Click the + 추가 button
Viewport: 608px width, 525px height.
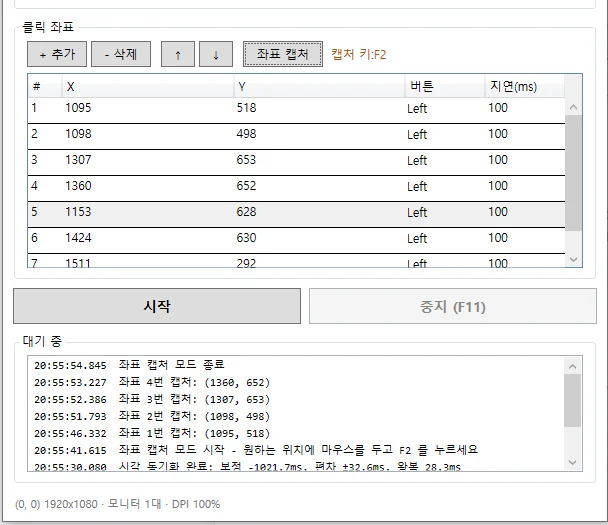pos(57,54)
